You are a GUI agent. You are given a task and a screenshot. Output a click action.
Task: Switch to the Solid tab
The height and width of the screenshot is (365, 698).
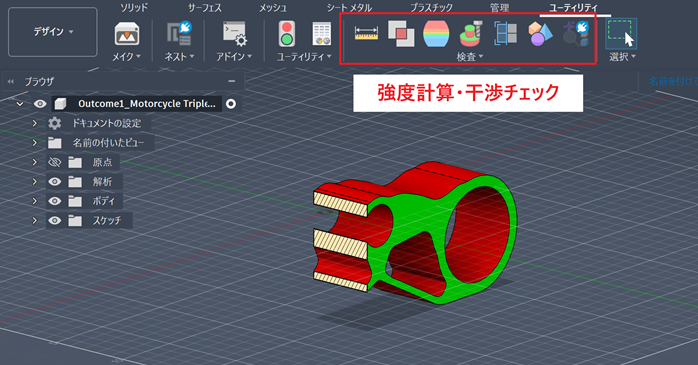[x=134, y=8]
